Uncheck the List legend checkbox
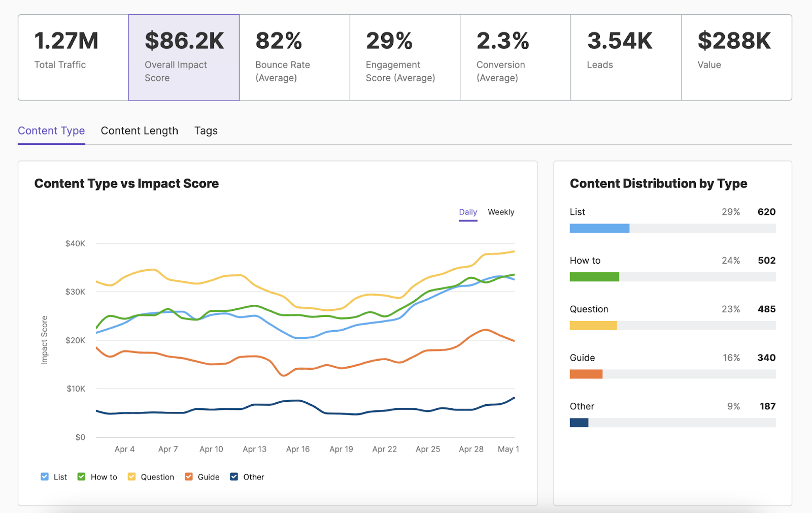 tap(45, 476)
